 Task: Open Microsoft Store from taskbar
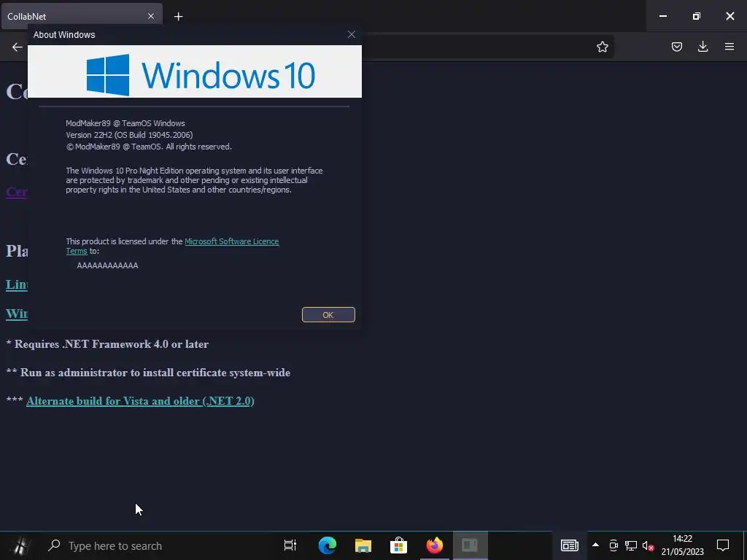coord(398,545)
